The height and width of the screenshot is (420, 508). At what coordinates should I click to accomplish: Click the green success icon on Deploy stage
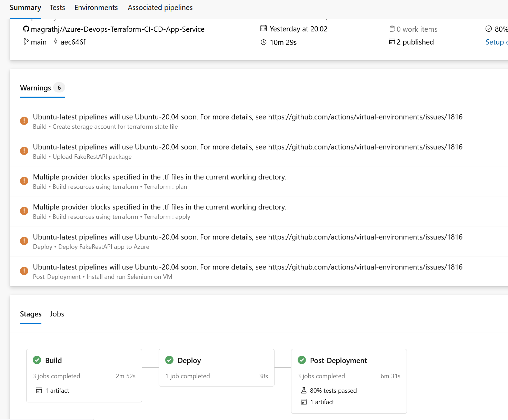(169, 360)
